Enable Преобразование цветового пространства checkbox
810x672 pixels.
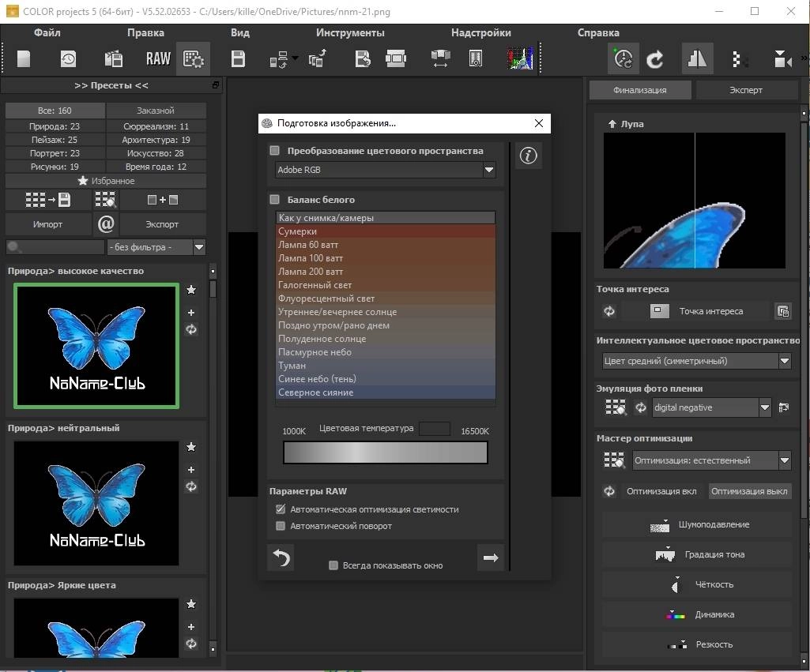pos(275,151)
